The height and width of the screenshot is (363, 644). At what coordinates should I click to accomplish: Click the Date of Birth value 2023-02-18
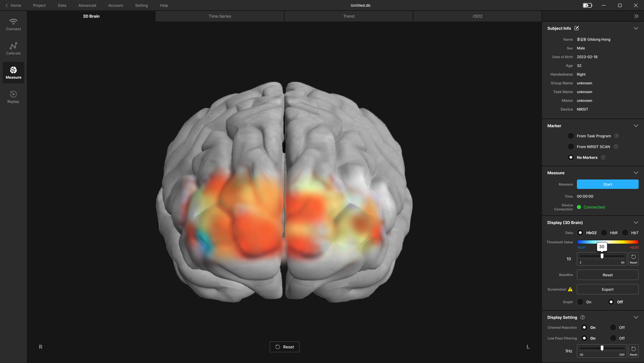pyautogui.click(x=587, y=56)
